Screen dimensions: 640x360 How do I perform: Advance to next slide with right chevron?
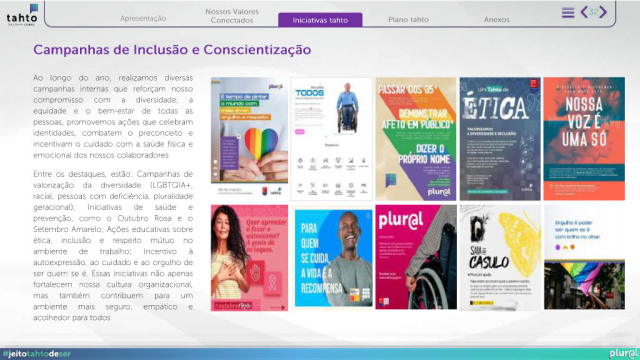point(603,12)
